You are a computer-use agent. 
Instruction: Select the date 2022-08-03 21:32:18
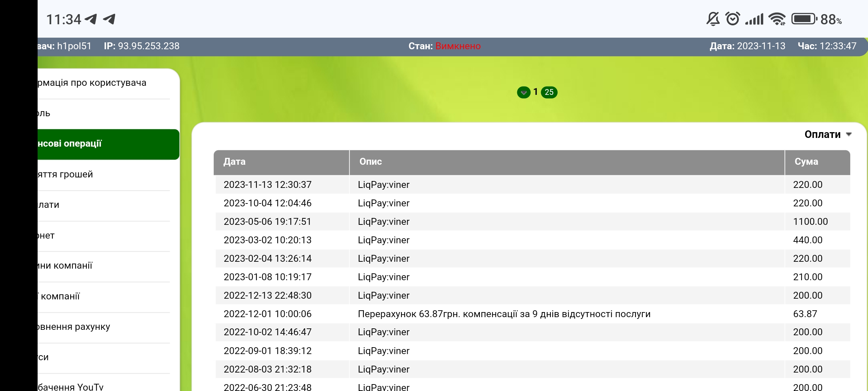(x=267, y=369)
